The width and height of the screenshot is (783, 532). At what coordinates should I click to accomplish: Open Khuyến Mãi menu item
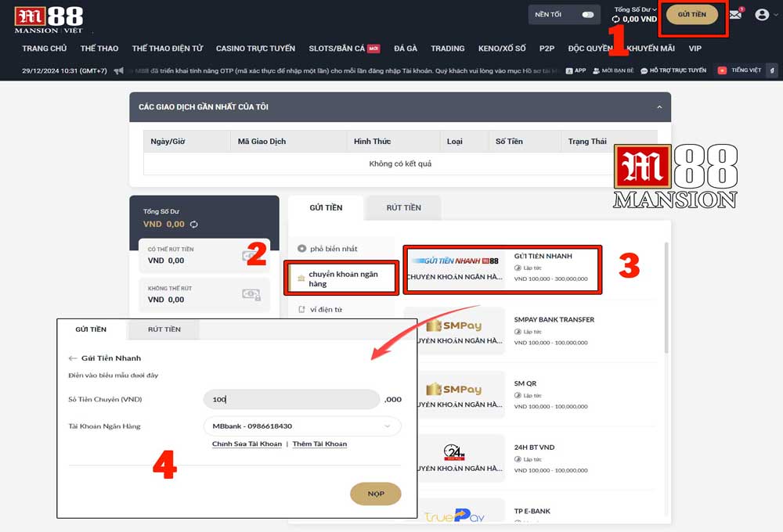[650, 49]
